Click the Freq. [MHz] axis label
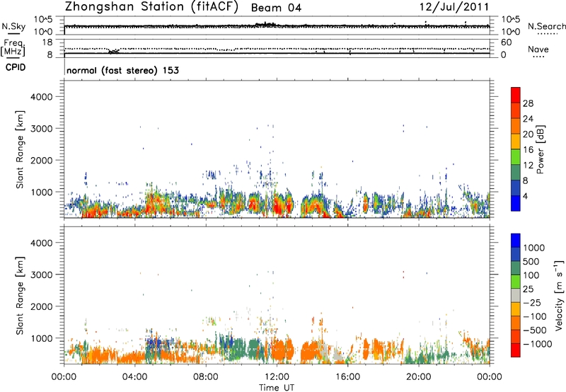Viewport: 566px width, 392px height. [x=13, y=47]
